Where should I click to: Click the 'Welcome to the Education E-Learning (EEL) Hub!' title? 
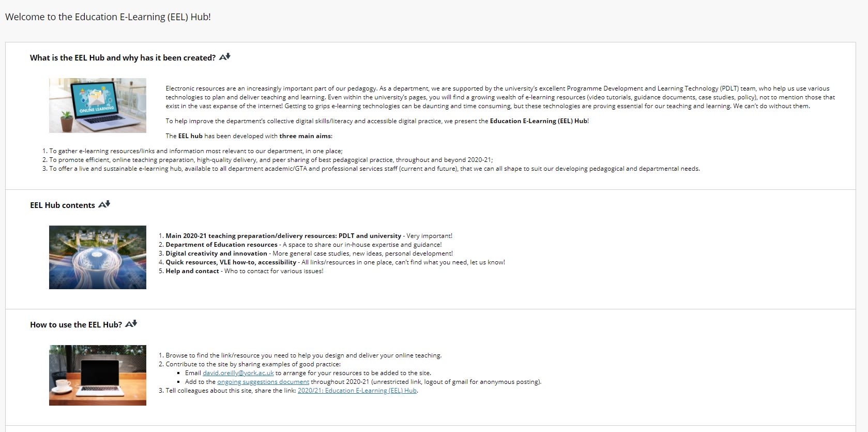click(x=108, y=17)
